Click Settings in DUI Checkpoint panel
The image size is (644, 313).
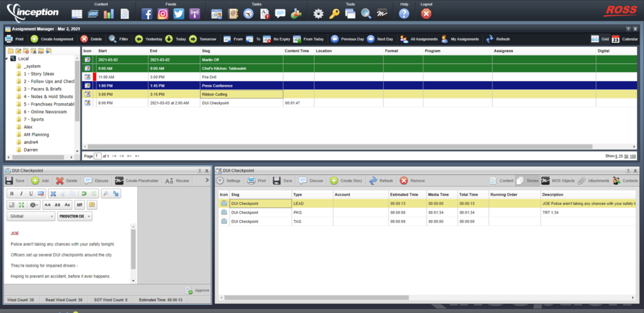pos(228,180)
